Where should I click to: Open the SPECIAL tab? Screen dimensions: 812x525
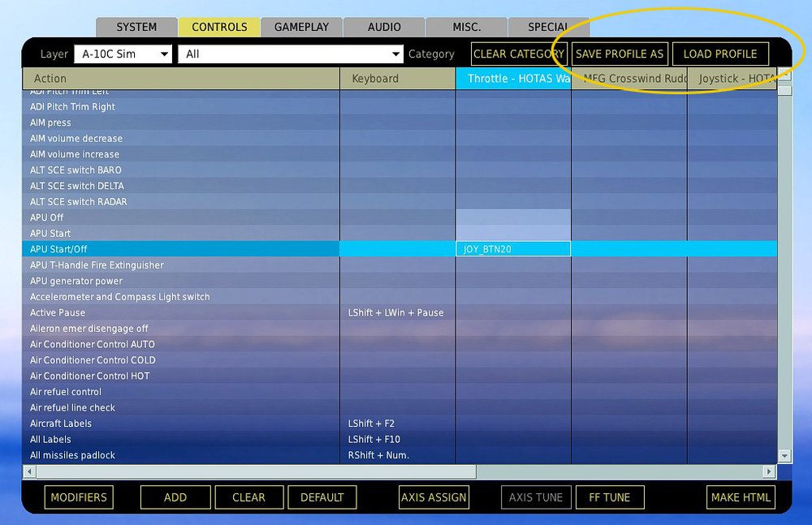pyautogui.click(x=548, y=27)
